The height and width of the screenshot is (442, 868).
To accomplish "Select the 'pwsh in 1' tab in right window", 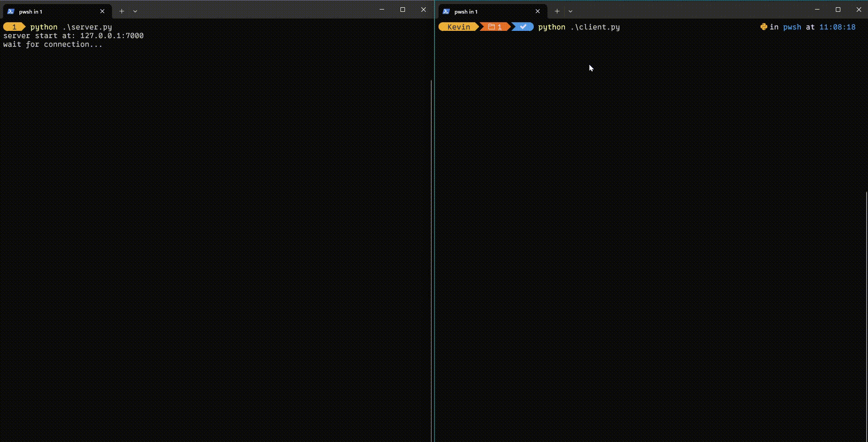I will click(493, 11).
